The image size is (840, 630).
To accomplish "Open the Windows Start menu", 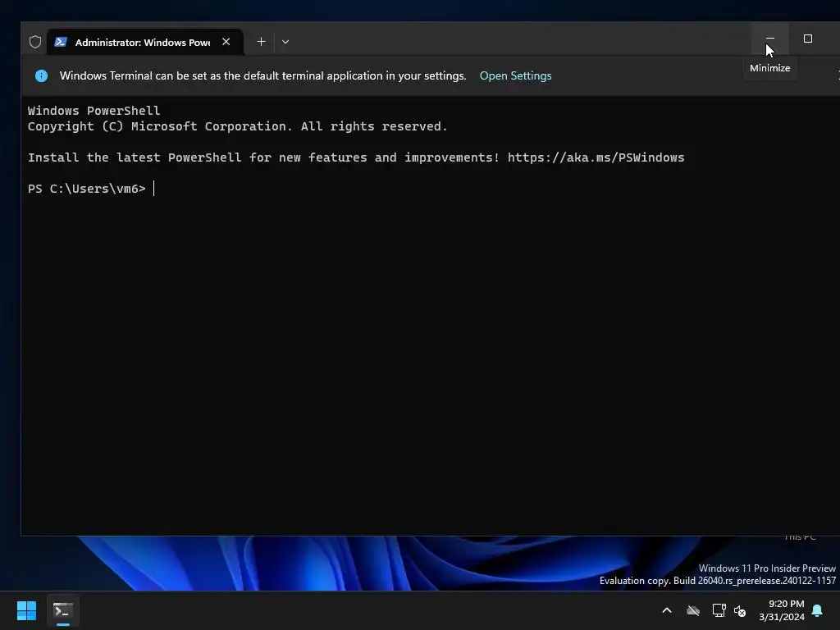I will [x=26, y=610].
